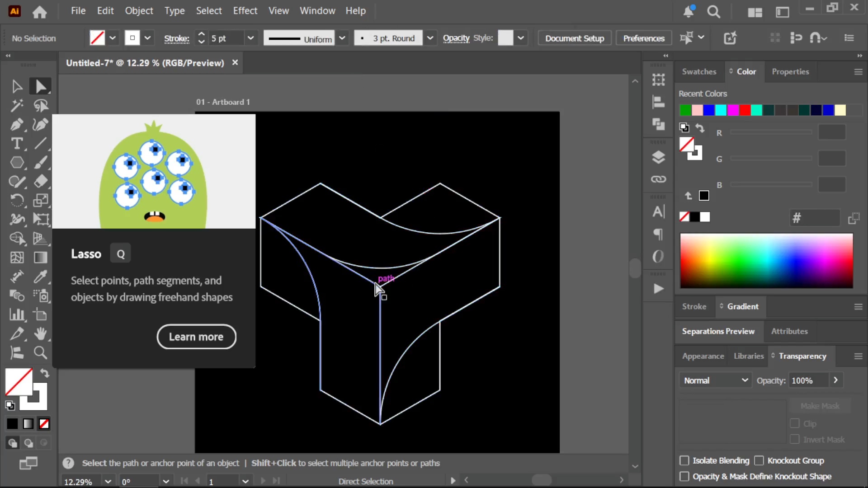Select the Curvature tool
The height and width of the screenshot is (488, 868).
41,124
